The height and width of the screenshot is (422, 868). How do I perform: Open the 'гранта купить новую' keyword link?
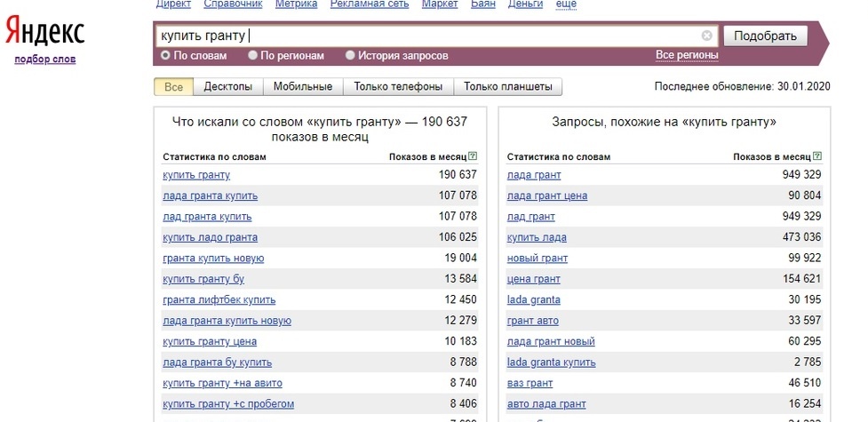pos(213,258)
